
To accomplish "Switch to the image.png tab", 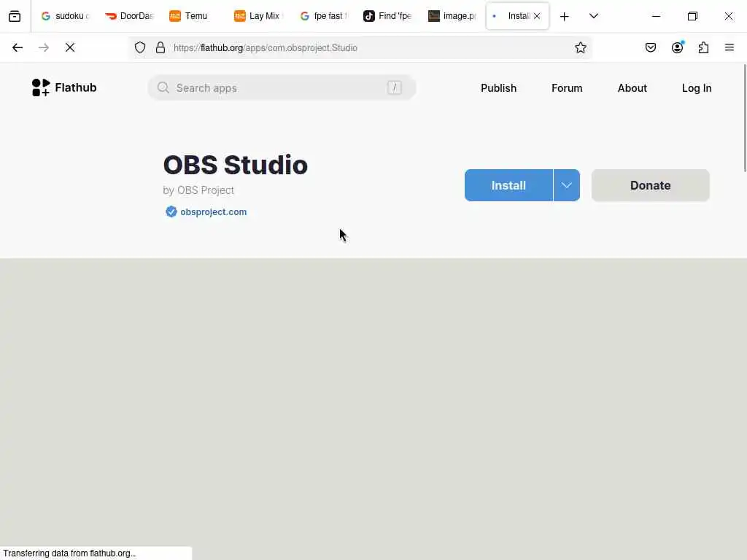I will click(452, 16).
